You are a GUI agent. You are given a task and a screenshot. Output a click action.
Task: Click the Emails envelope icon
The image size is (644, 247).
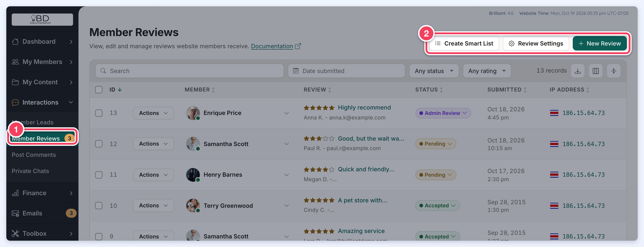(x=15, y=213)
